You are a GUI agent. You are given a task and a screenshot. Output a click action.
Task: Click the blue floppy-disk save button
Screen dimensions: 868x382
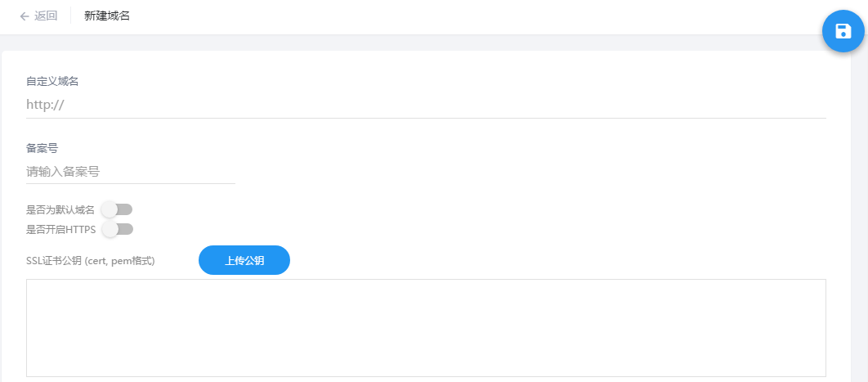point(843,31)
